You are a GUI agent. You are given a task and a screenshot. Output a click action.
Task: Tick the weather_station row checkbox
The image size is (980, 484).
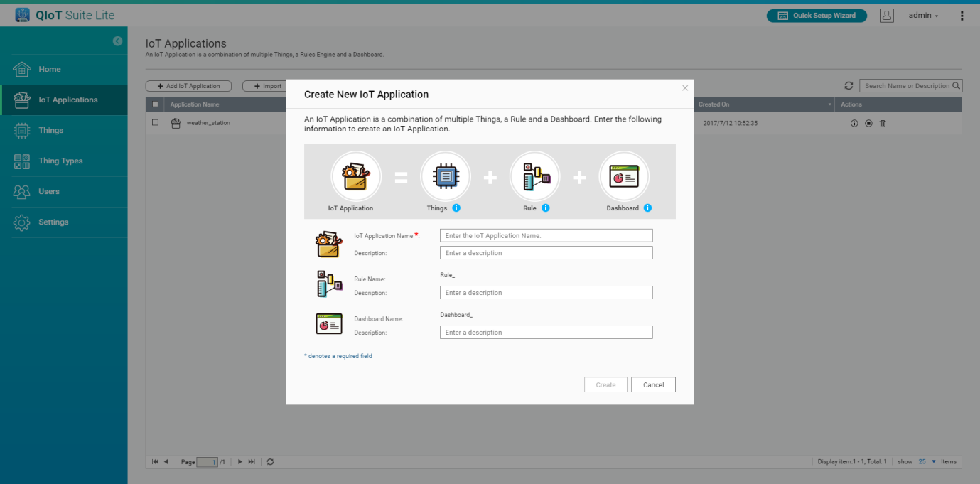(x=156, y=123)
